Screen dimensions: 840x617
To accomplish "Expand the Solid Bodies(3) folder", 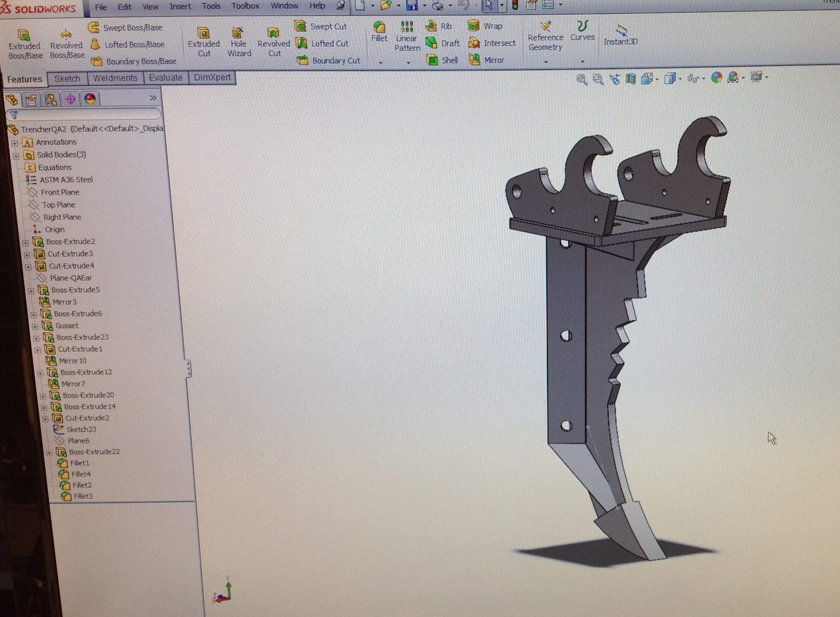I will point(16,156).
